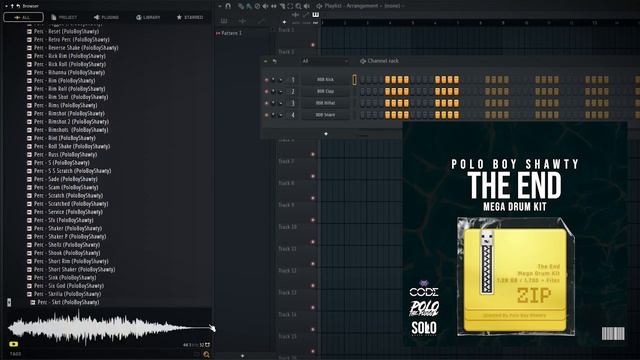Click the waveform icon above the timeline

point(295,14)
